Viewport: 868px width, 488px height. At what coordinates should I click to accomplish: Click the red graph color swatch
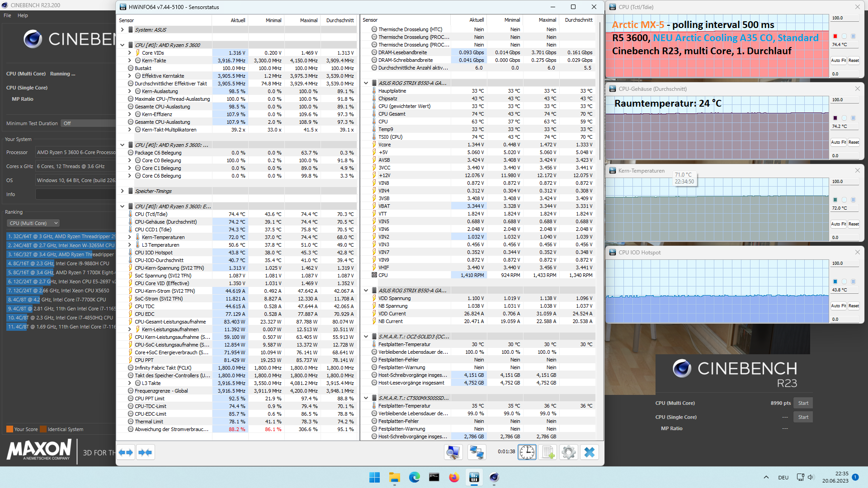click(x=835, y=36)
